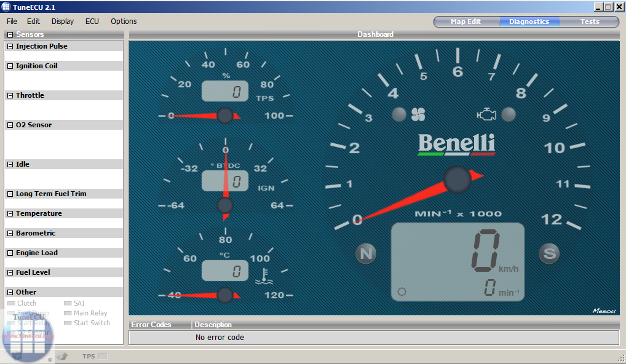The image size is (626, 364).
Task: Click the connect arrow icon in status bar
Action: pyautogui.click(x=62, y=356)
